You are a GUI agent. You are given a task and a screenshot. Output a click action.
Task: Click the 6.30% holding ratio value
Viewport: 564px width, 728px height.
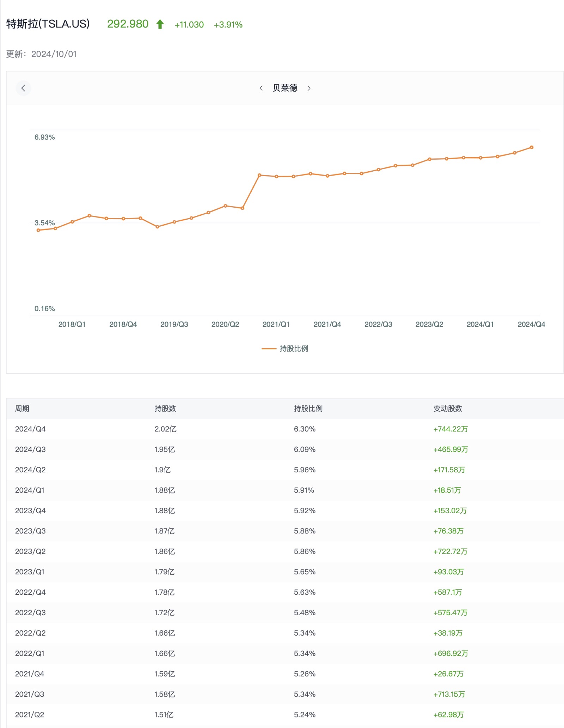(305, 429)
